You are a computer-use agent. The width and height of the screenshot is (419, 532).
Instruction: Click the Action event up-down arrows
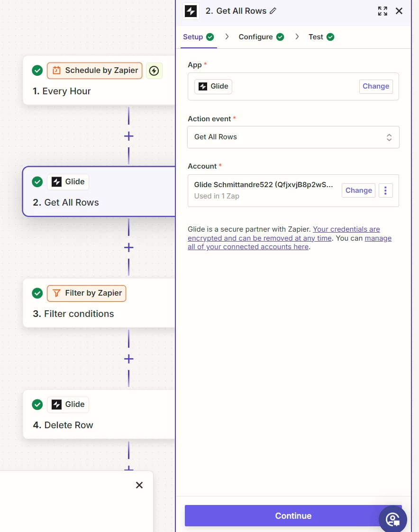point(389,137)
